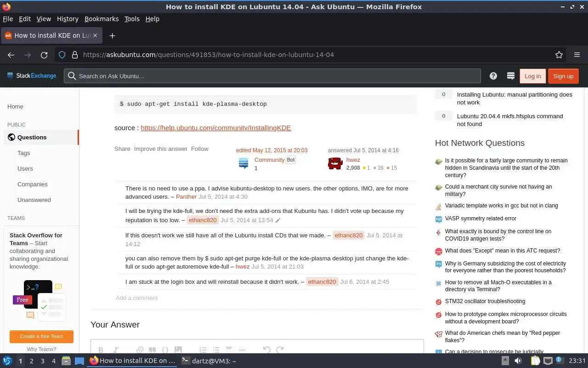Click hwez's red avatar image

pyautogui.click(x=335, y=163)
